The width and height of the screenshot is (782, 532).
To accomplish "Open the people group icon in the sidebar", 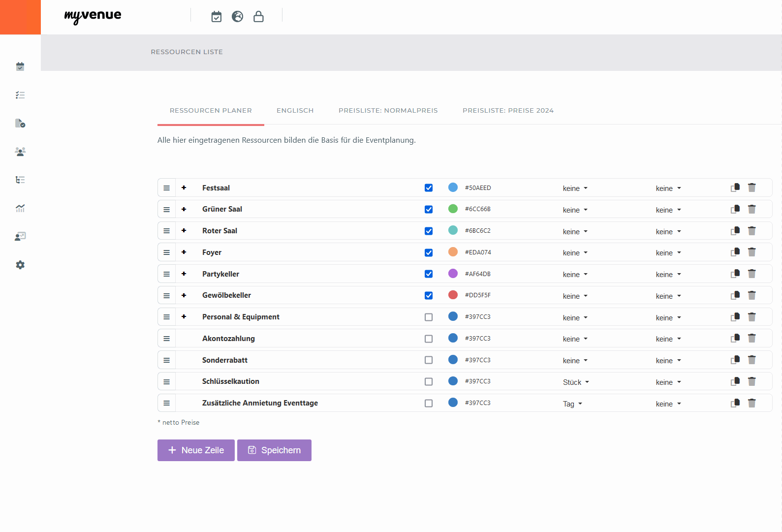I will [20, 152].
